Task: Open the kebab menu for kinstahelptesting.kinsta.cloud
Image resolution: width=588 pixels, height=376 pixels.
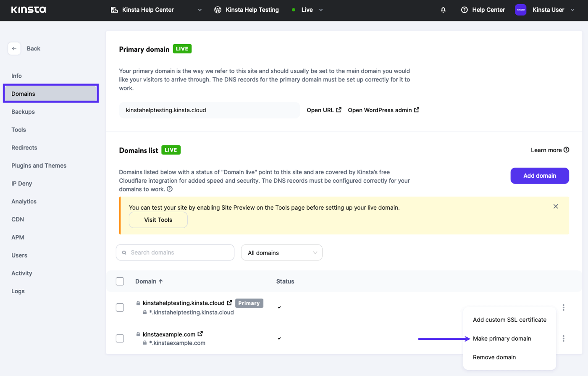Action: click(564, 308)
